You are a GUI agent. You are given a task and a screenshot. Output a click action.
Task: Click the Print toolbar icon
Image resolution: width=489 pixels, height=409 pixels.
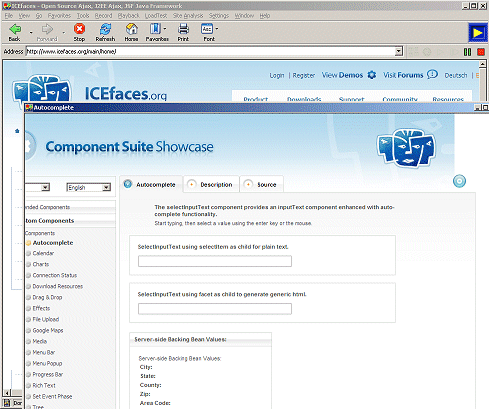pos(183,29)
